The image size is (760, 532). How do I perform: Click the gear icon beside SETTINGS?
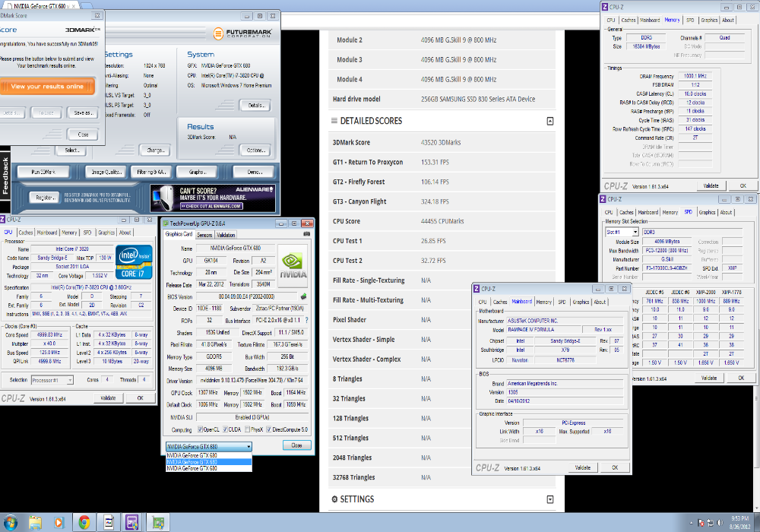tap(334, 499)
